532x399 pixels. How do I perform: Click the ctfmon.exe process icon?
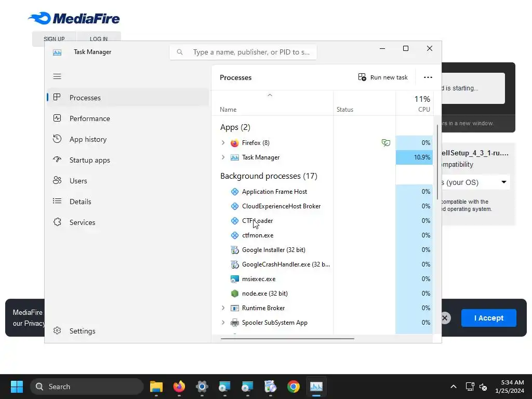tap(234, 235)
